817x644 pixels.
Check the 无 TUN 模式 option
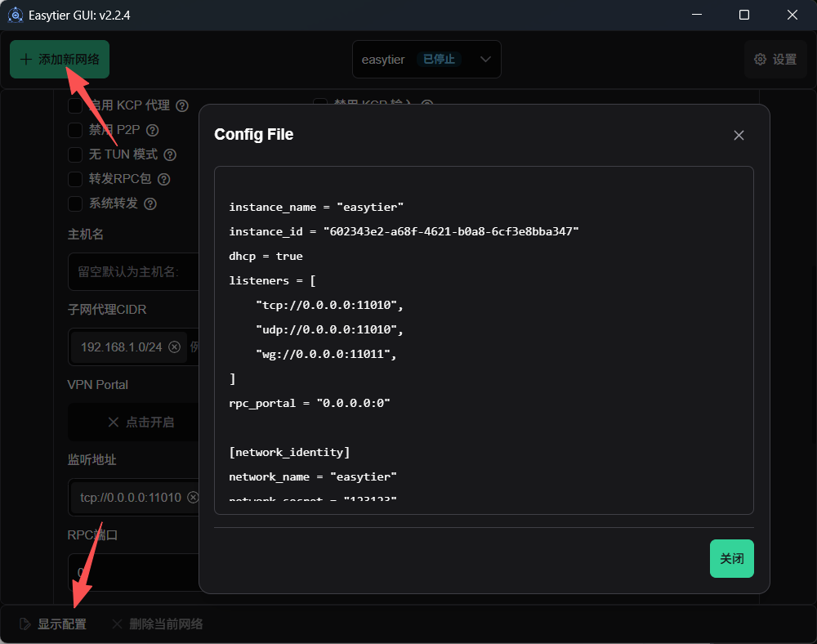pyautogui.click(x=75, y=154)
